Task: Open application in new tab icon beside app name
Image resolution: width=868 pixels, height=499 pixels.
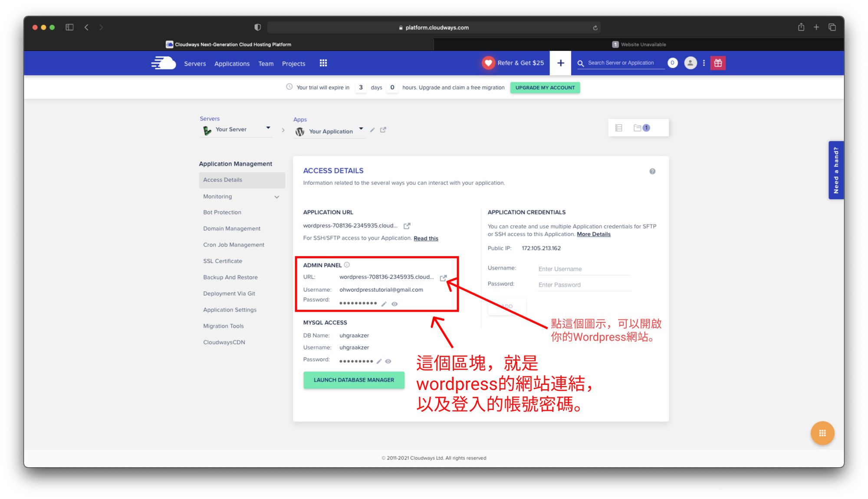Action: coord(383,130)
